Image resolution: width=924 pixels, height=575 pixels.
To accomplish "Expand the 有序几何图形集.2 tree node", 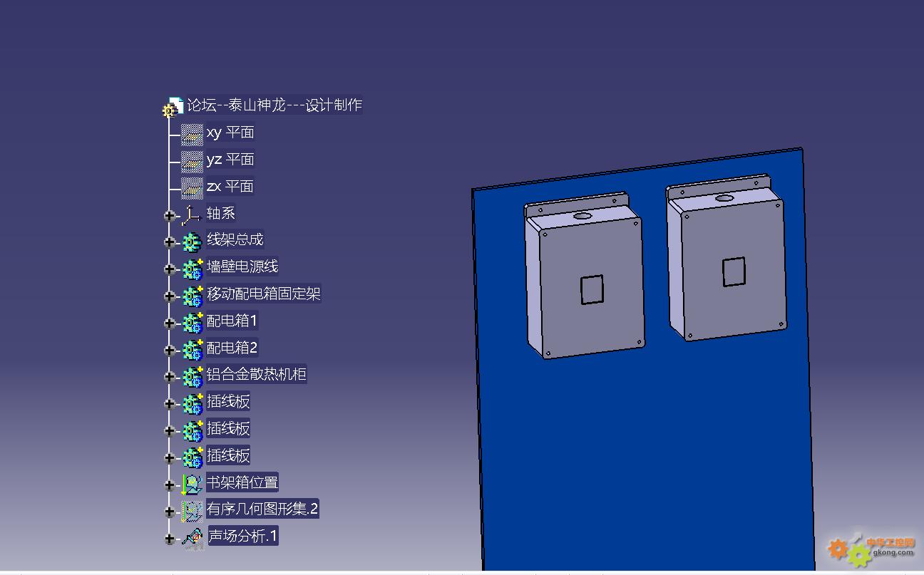I will coord(169,512).
